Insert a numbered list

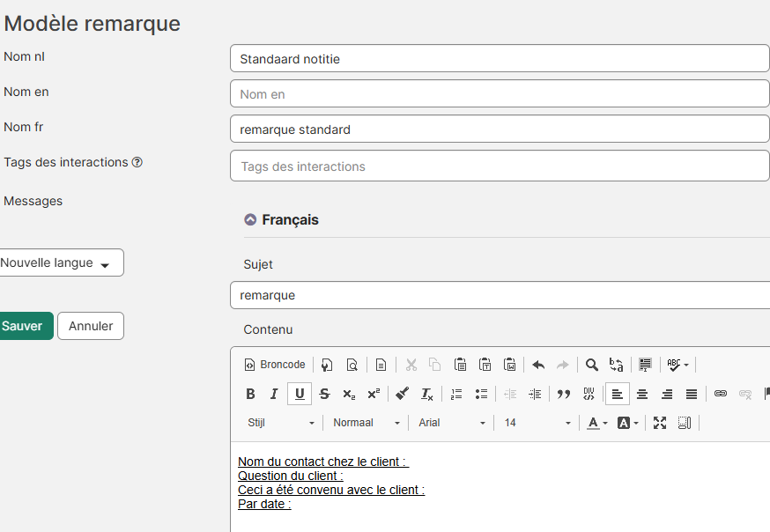[456, 394]
